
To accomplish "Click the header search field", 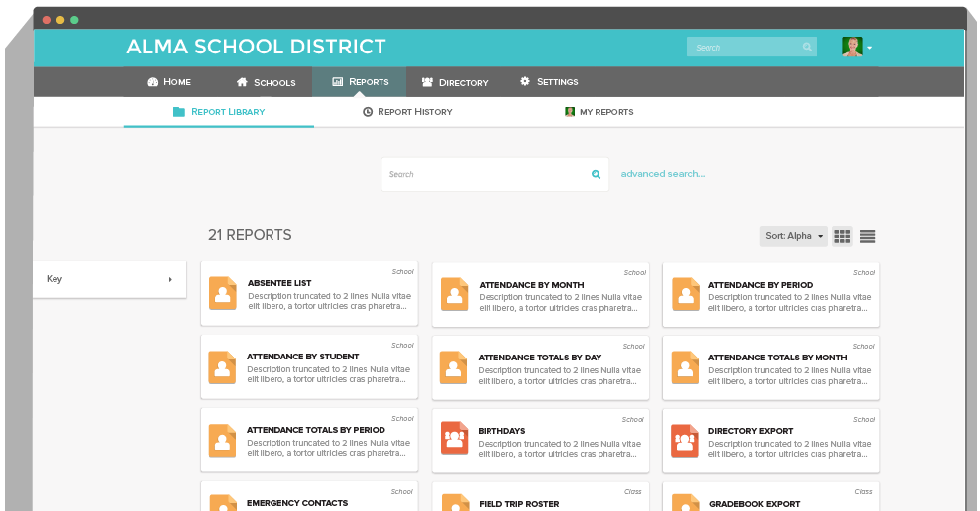I will point(751,47).
